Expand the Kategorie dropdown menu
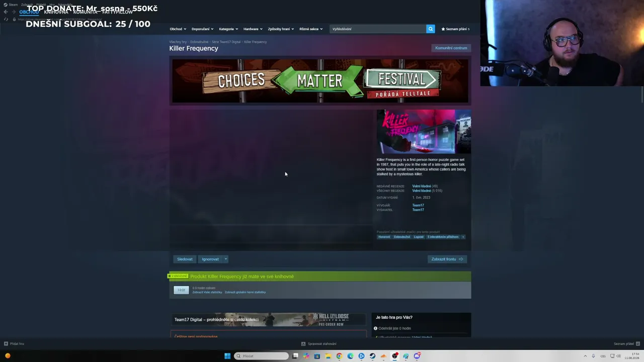The height and width of the screenshot is (362, 644). point(228,29)
